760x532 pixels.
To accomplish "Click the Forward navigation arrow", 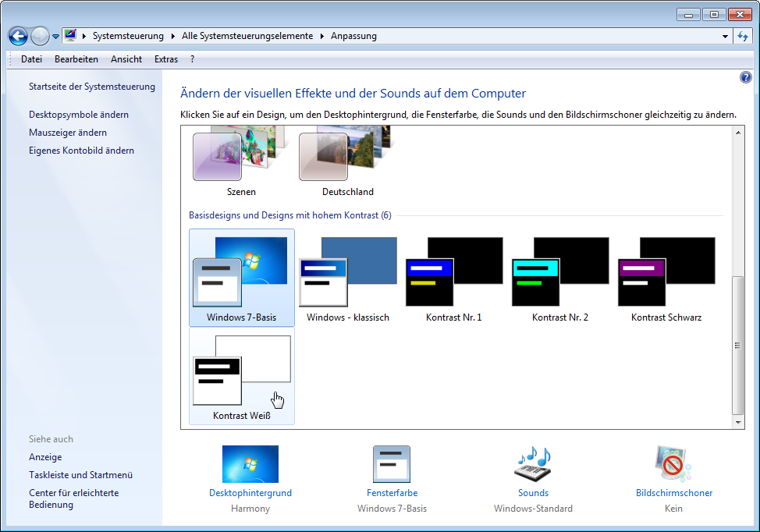I will pos(40,36).
